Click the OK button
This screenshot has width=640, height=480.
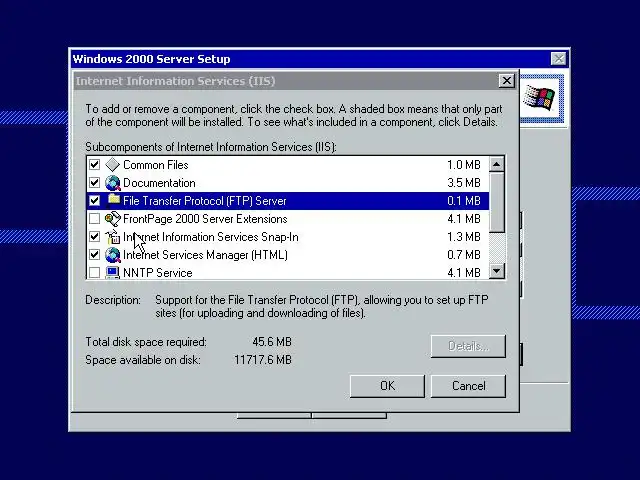point(387,386)
